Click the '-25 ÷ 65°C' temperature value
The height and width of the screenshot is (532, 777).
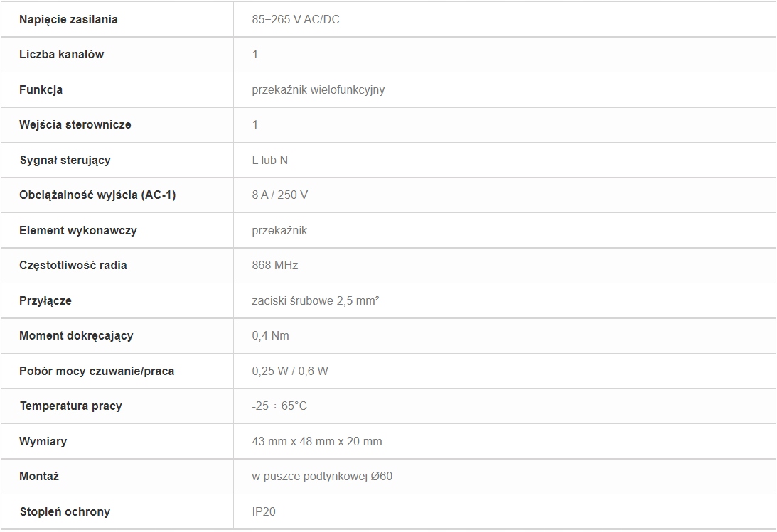279,406
